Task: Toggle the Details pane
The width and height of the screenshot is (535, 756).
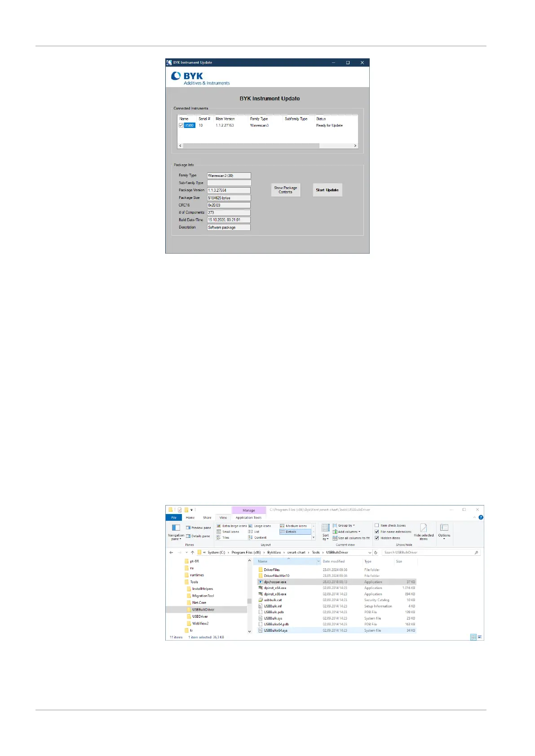Action: [x=198, y=536]
